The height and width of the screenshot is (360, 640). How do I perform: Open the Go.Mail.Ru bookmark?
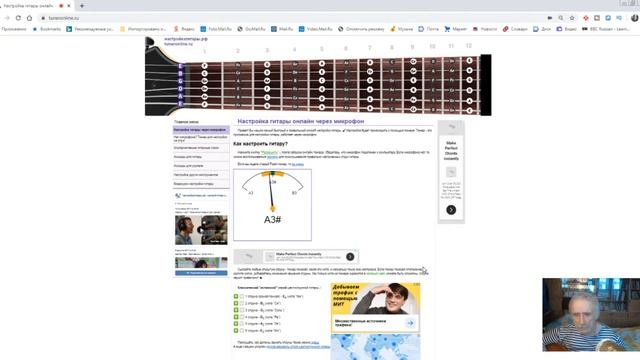coord(251,29)
